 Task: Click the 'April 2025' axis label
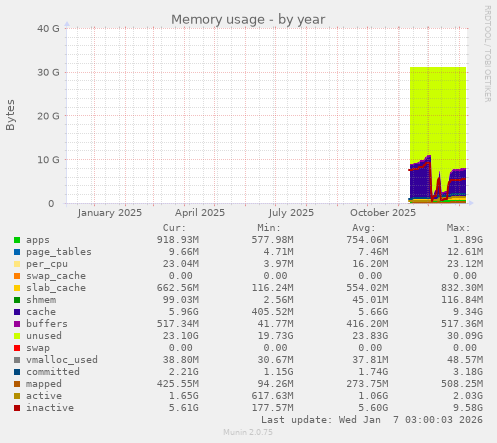pyautogui.click(x=200, y=213)
